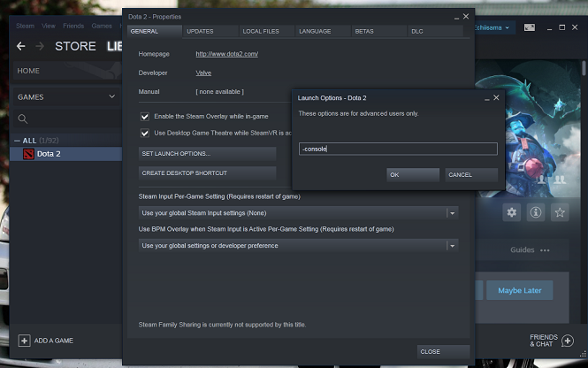Click the Dota 2 game icon in the library list
Viewport: 588px width, 368px height.
pos(28,154)
